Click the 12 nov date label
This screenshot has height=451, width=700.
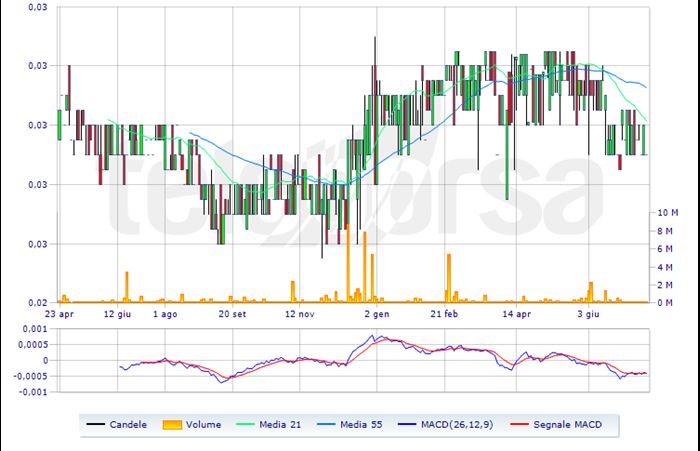pyautogui.click(x=300, y=314)
